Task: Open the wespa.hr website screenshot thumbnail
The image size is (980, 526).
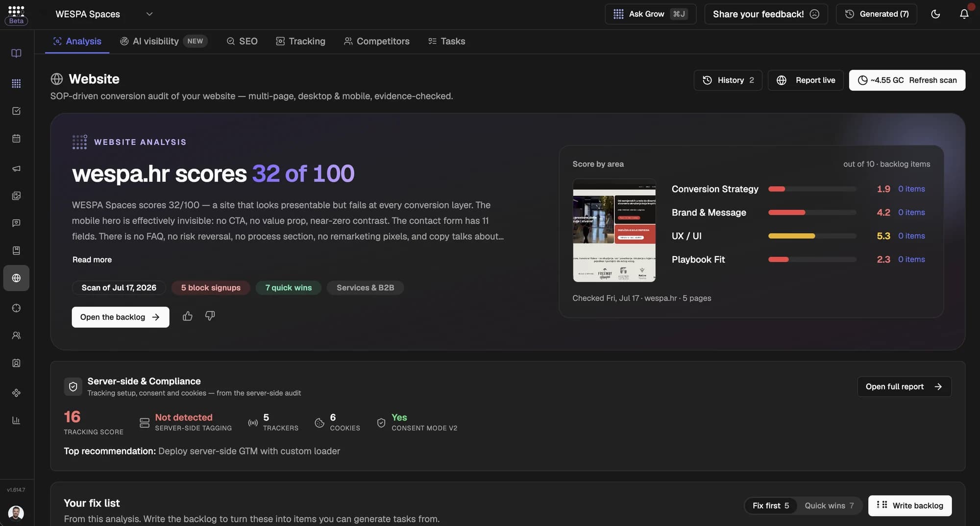Action: click(x=614, y=230)
